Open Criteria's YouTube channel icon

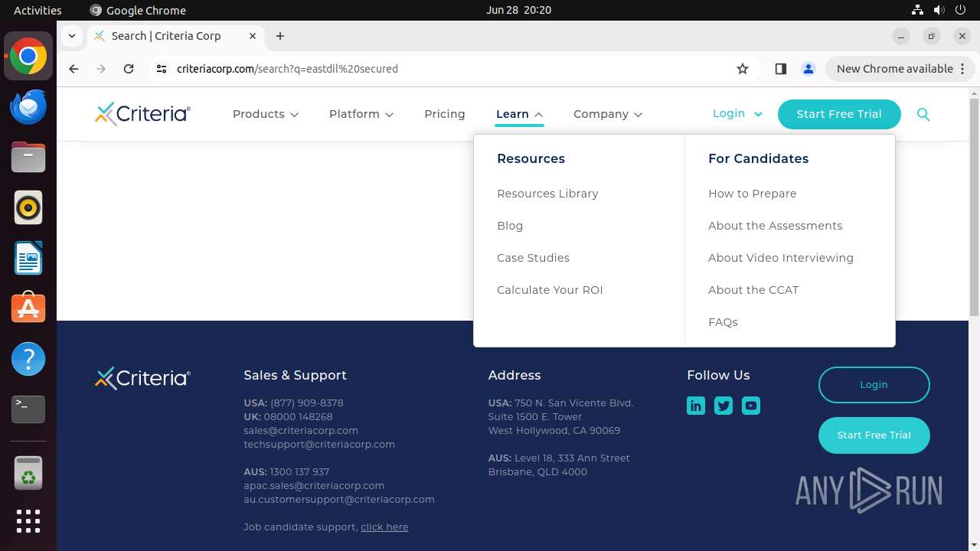click(x=751, y=406)
